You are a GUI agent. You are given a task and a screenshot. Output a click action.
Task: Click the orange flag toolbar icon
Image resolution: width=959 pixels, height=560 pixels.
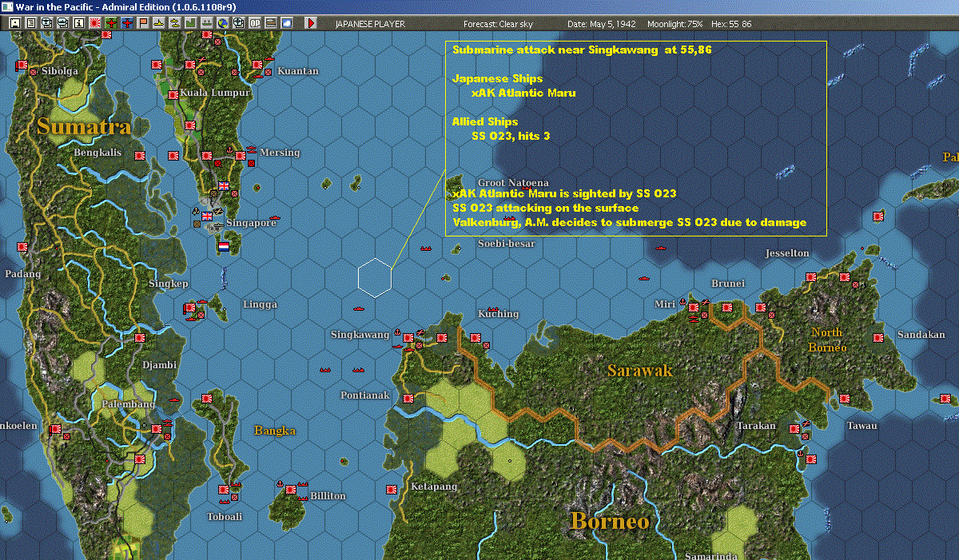143,23
